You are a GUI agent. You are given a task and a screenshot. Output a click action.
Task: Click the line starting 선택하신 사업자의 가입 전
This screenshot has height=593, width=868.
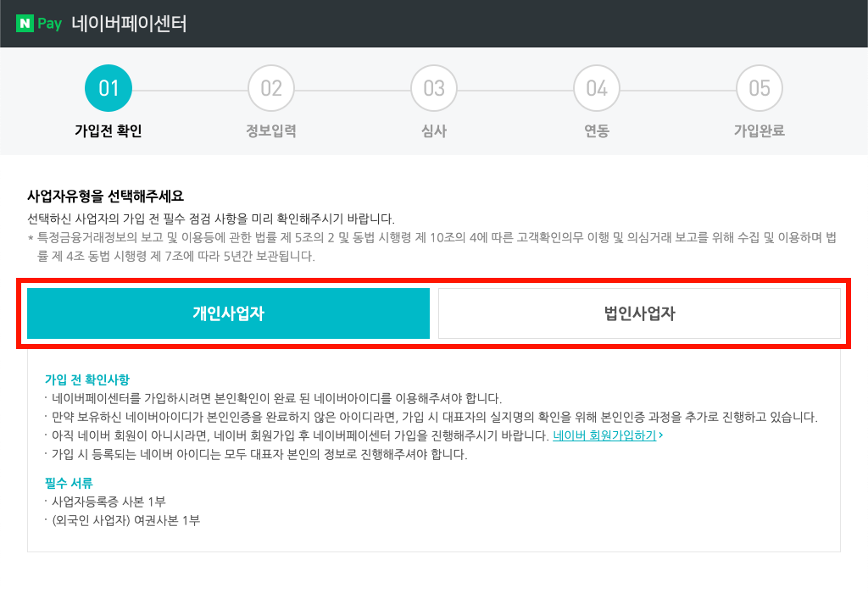pyautogui.click(x=211, y=219)
